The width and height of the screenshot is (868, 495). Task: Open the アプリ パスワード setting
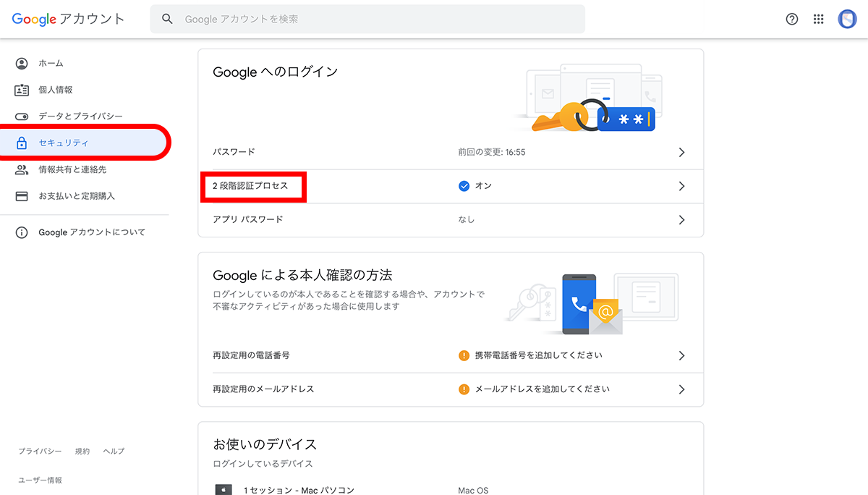tap(451, 219)
